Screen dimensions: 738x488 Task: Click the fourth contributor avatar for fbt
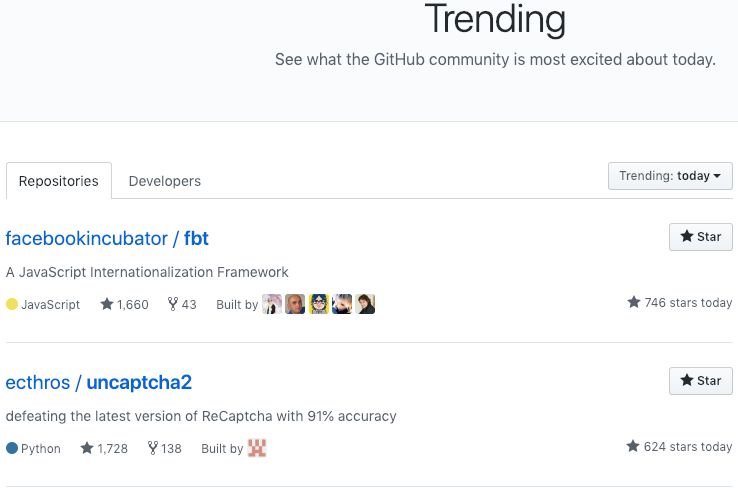pos(342,304)
